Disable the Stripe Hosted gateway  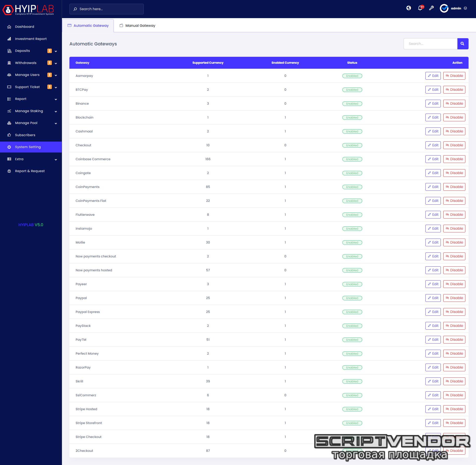[454, 409]
